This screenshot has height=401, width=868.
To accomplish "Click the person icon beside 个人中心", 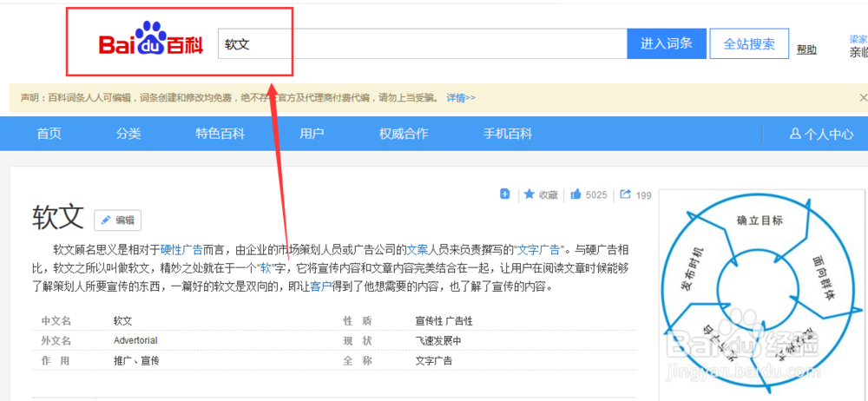I will click(795, 134).
